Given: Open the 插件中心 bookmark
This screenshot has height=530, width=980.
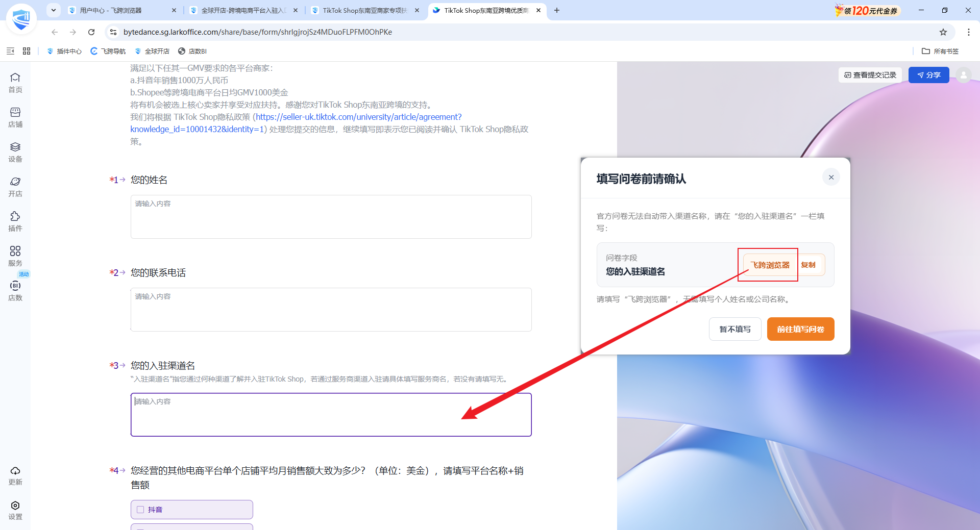Looking at the screenshot, I should [x=64, y=51].
